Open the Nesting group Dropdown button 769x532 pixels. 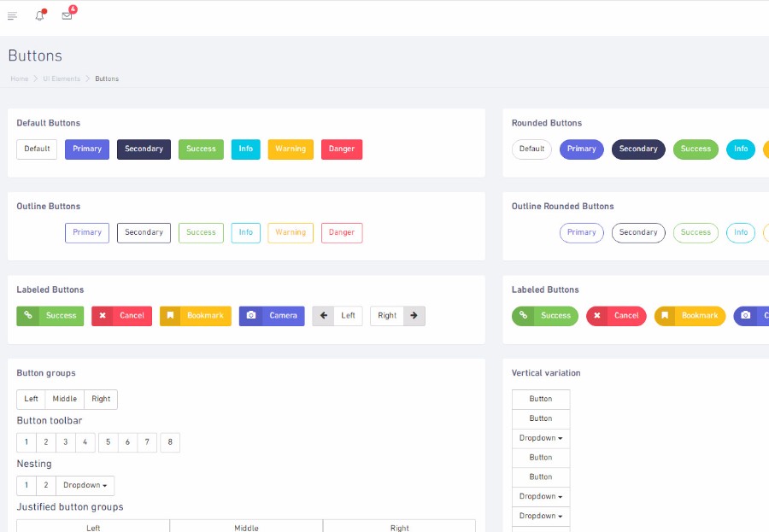(x=85, y=485)
